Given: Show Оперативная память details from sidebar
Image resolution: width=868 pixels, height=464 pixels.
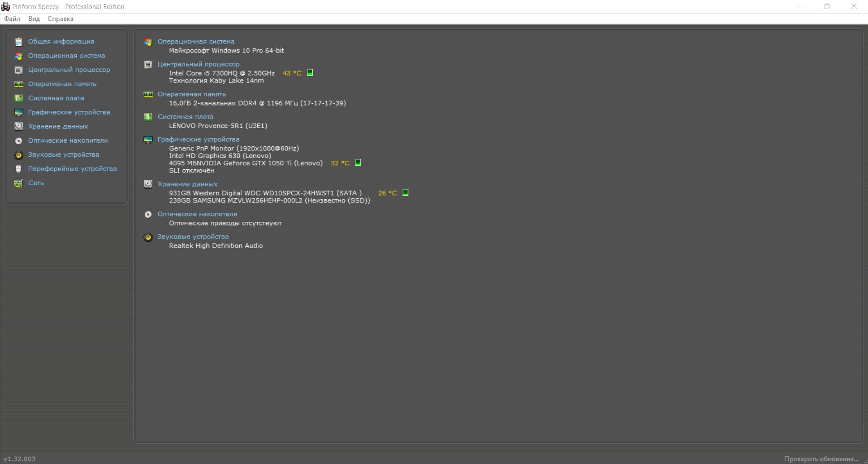Looking at the screenshot, I should click(62, 84).
